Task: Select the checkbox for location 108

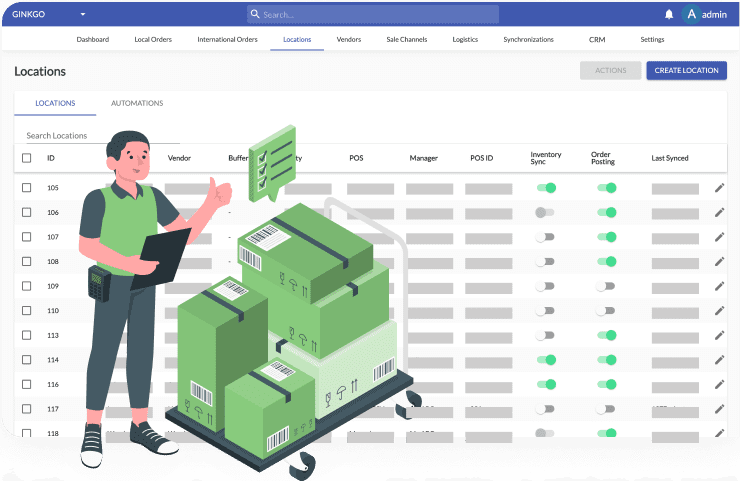Action: (x=26, y=262)
